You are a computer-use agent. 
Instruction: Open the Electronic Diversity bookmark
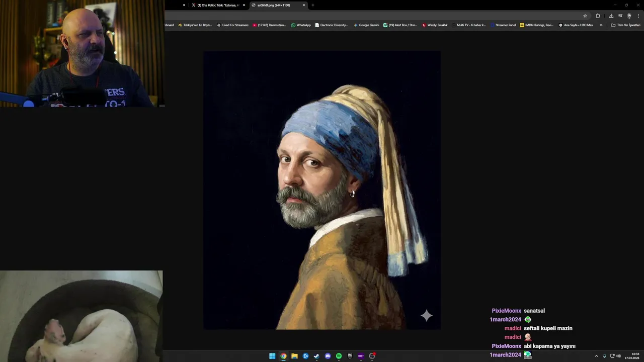332,25
